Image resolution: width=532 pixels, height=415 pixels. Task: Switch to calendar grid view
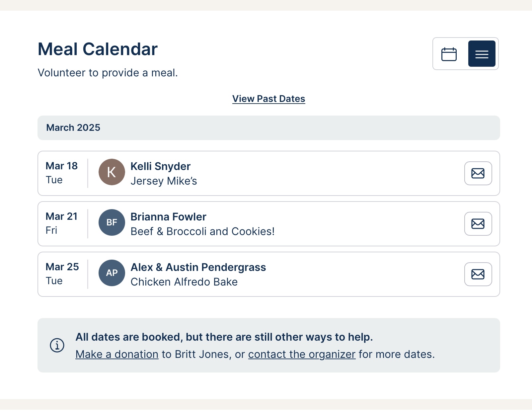click(449, 54)
